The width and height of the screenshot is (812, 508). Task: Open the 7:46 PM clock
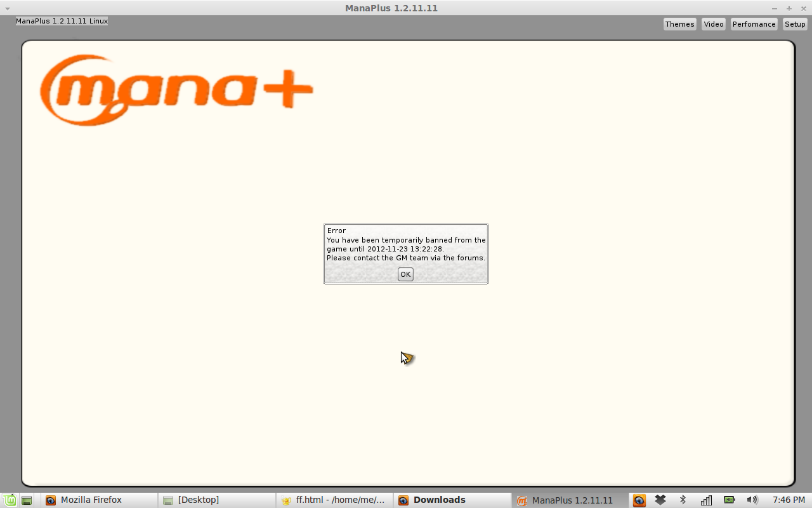tap(789, 500)
